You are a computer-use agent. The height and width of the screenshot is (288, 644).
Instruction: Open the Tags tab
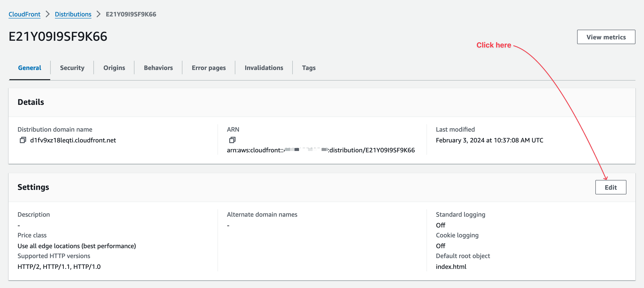(308, 67)
